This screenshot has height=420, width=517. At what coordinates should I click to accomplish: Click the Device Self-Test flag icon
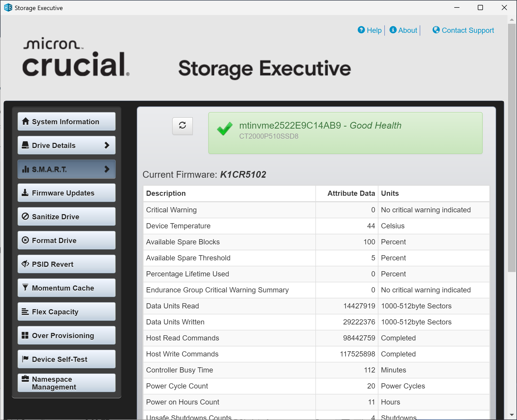coord(25,359)
